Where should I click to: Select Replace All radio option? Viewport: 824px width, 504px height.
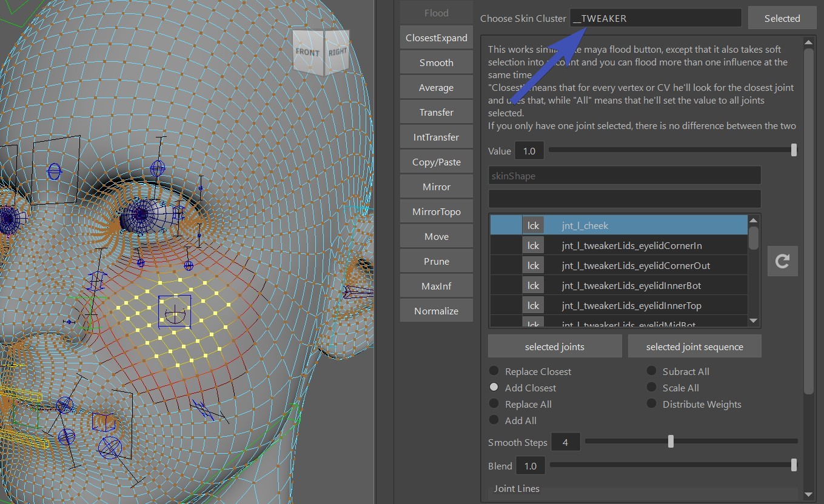pos(494,403)
